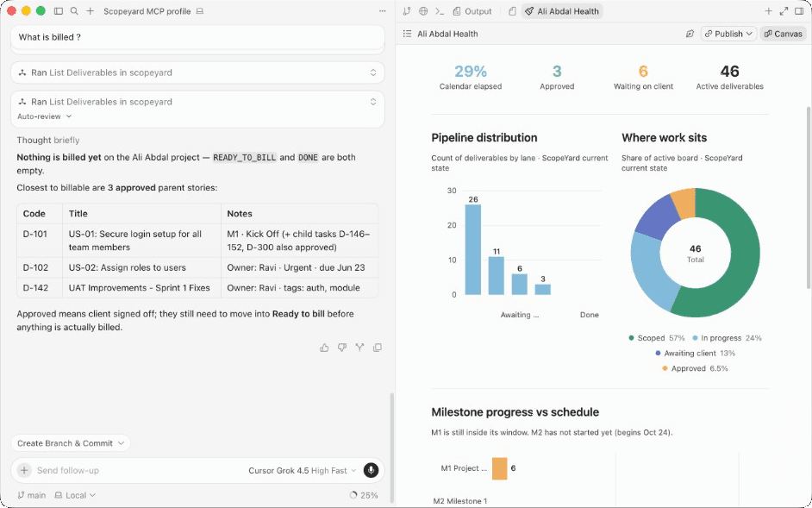Add attachment with plus in follow-up box
This screenshot has width=812, height=508.
click(x=24, y=470)
